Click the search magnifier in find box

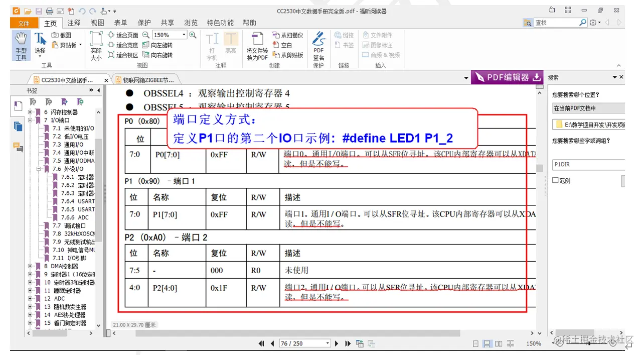(582, 23)
